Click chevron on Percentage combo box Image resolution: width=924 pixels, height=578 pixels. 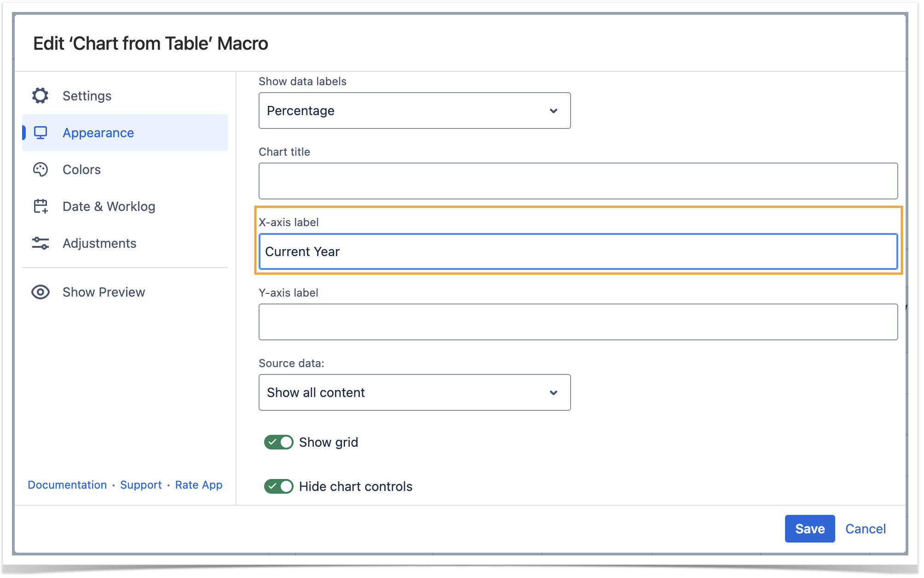554,111
